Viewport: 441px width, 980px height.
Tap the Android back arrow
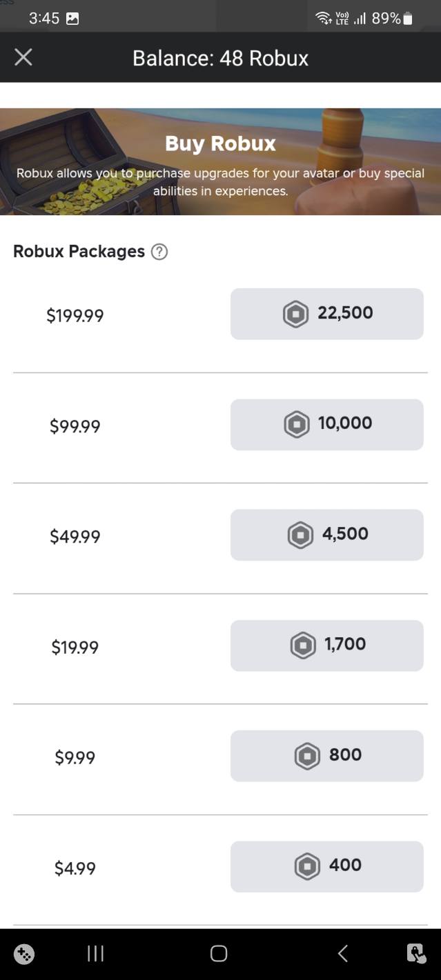(342, 954)
